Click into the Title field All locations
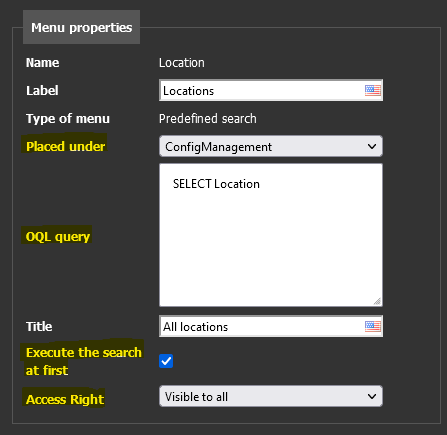Viewport: 447px width, 435px height. [x=271, y=326]
